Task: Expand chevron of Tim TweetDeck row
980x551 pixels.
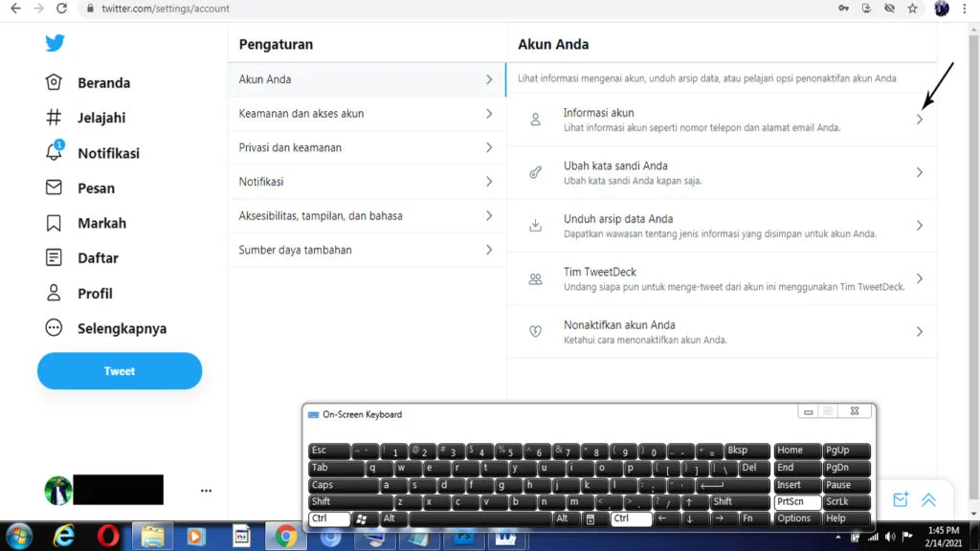Action: point(920,278)
